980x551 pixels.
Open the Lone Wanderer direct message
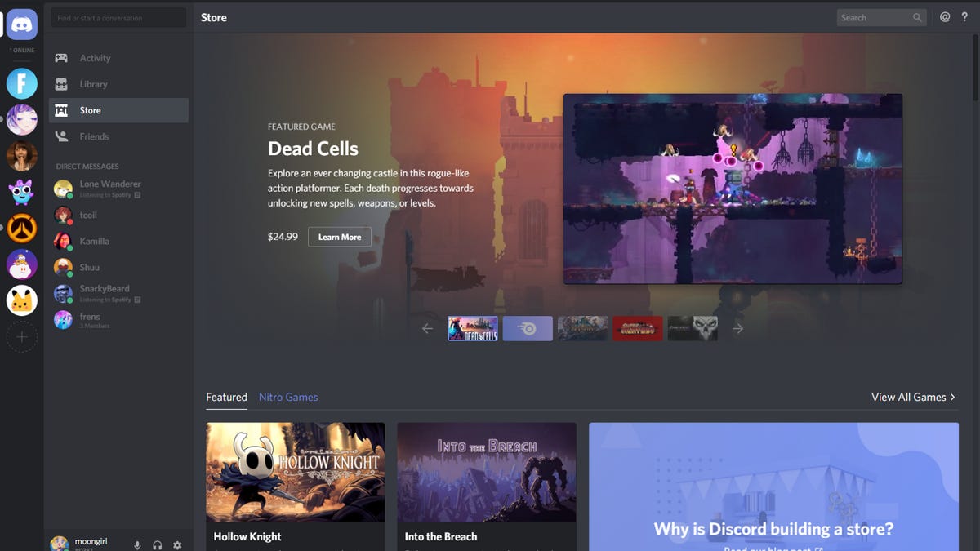coord(110,188)
